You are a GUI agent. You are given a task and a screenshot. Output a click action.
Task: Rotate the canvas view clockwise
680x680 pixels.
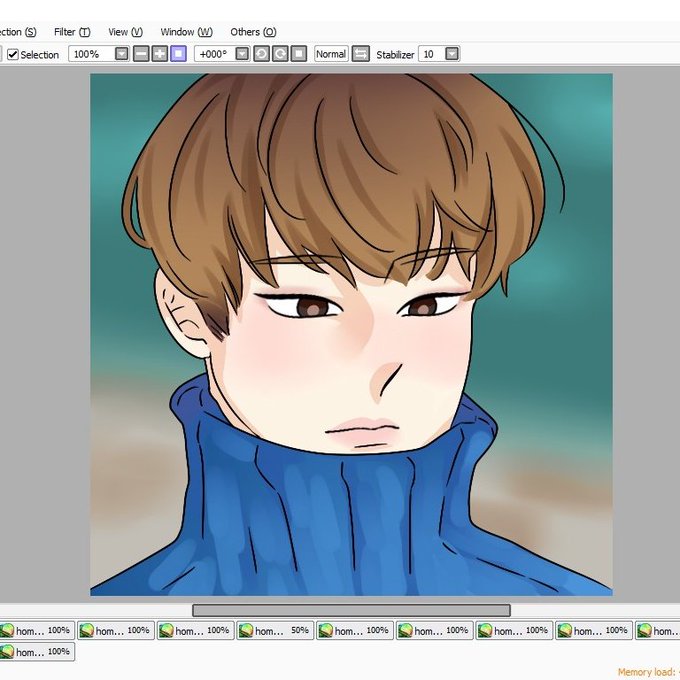(280, 54)
